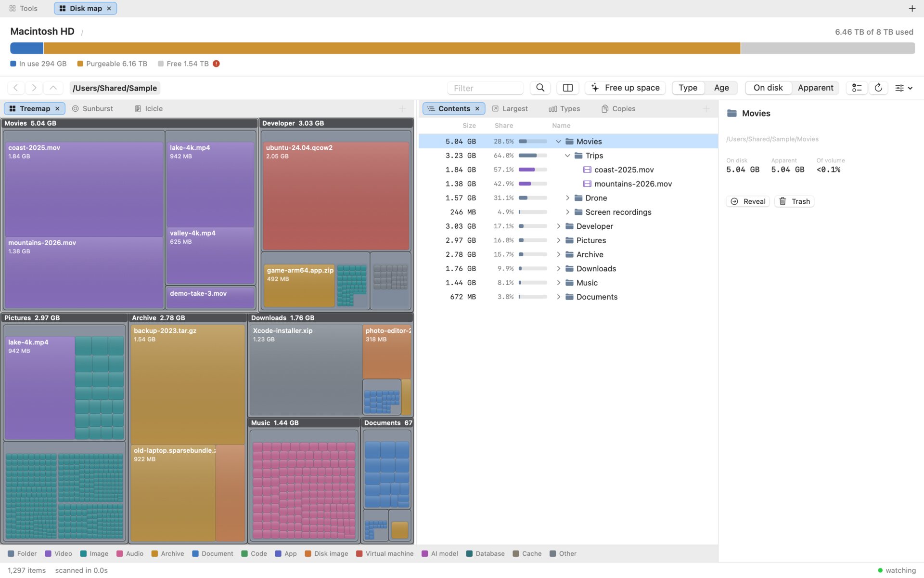Expand the Developer folder
The image size is (924, 578).
pos(558,226)
